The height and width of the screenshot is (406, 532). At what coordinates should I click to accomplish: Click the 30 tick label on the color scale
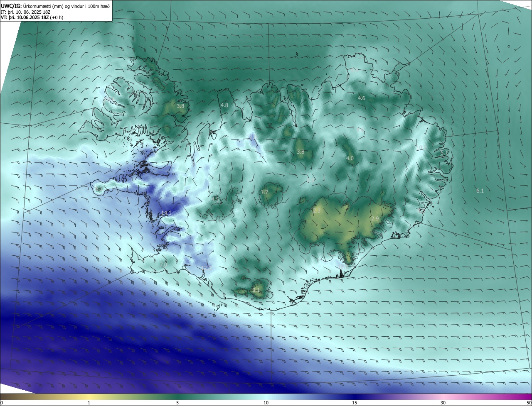[443, 403]
